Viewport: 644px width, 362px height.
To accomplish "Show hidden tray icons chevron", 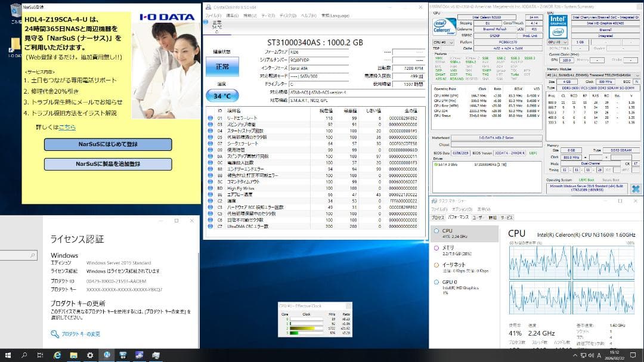I will coord(575,355).
